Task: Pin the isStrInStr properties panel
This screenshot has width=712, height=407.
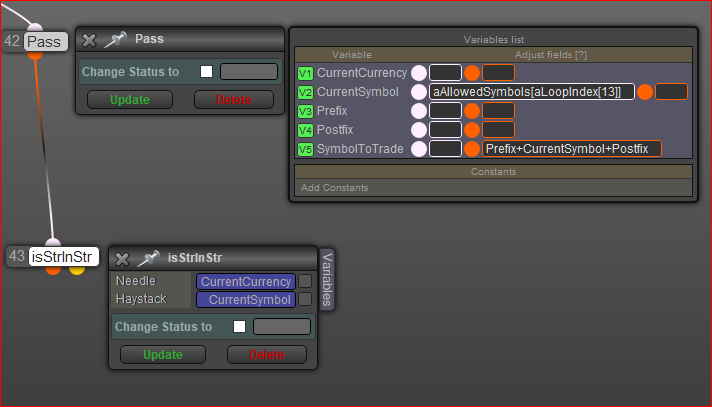Action: 148,258
